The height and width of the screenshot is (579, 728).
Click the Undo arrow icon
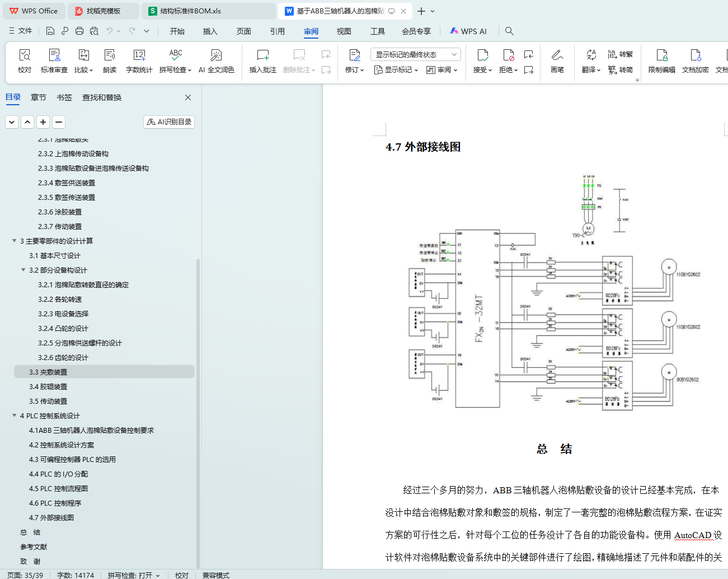tap(110, 31)
